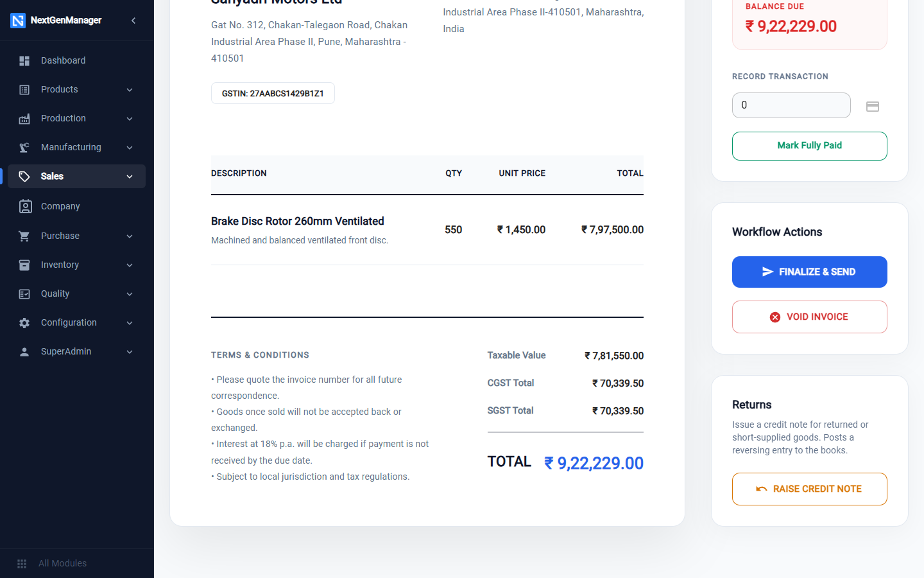Select the Sales menu item
This screenshot has height=578, width=924.
point(77,176)
